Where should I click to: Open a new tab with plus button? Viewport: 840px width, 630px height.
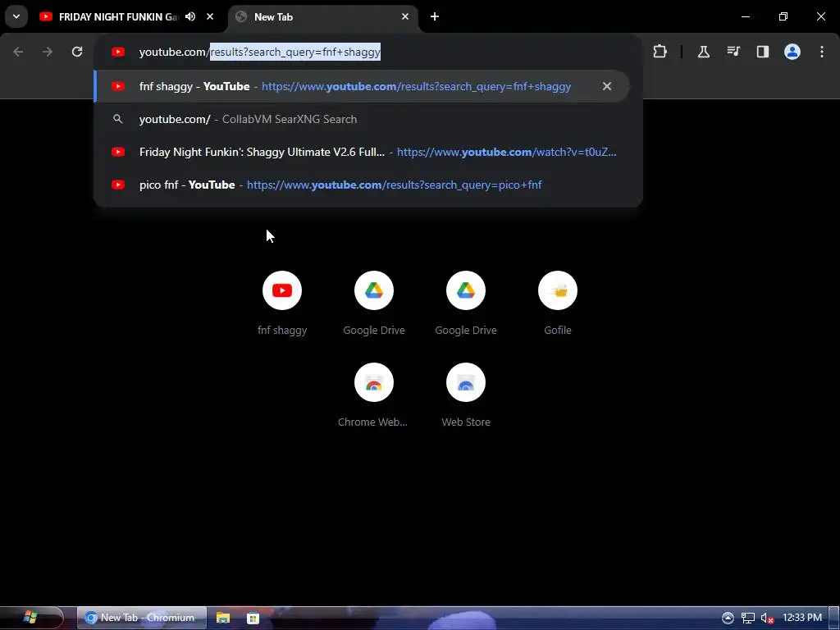point(435,16)
